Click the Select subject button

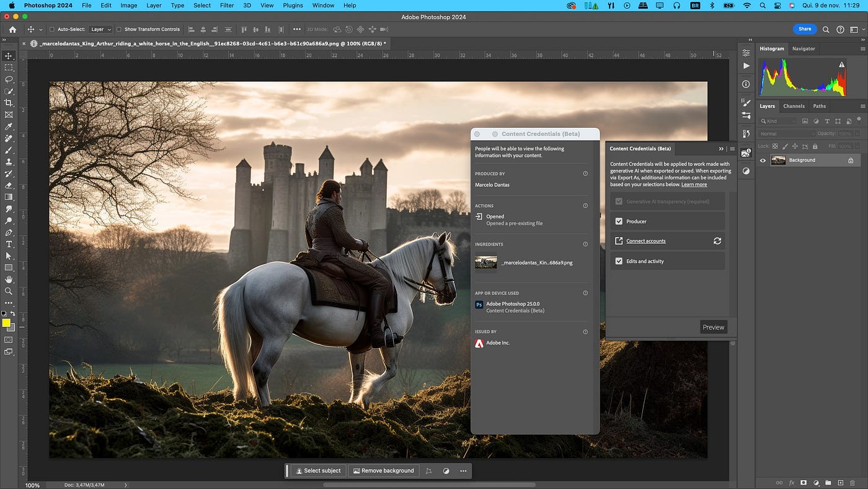[x=318, y=471]
